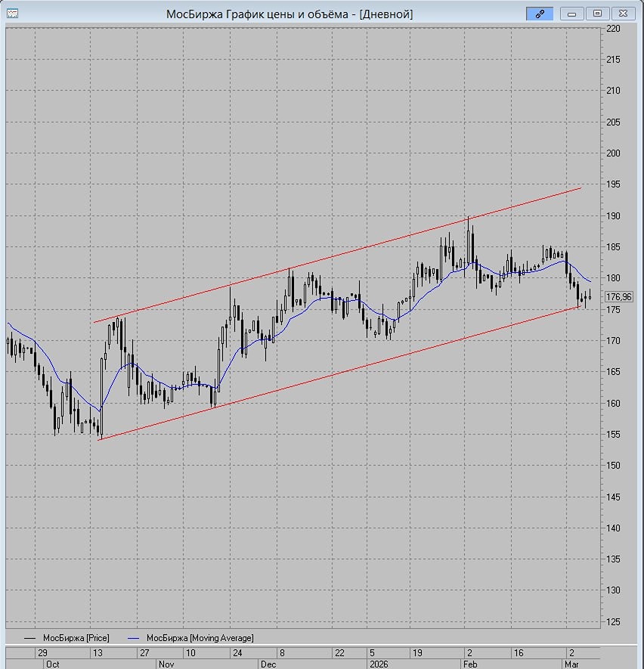Select the МосБиржа [Price] legend entry
This screenshot has width=644, height=669.
[67, 638]
